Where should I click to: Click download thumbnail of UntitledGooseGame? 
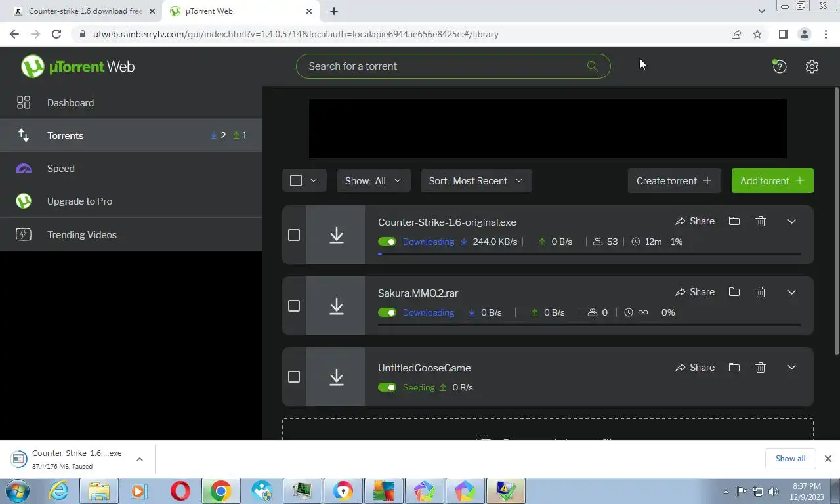click(x=336, y=377)
